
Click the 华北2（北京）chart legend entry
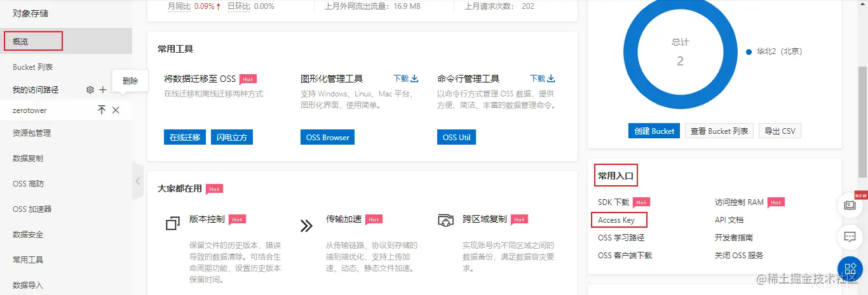pyautogui.click(x=774, y=51)
